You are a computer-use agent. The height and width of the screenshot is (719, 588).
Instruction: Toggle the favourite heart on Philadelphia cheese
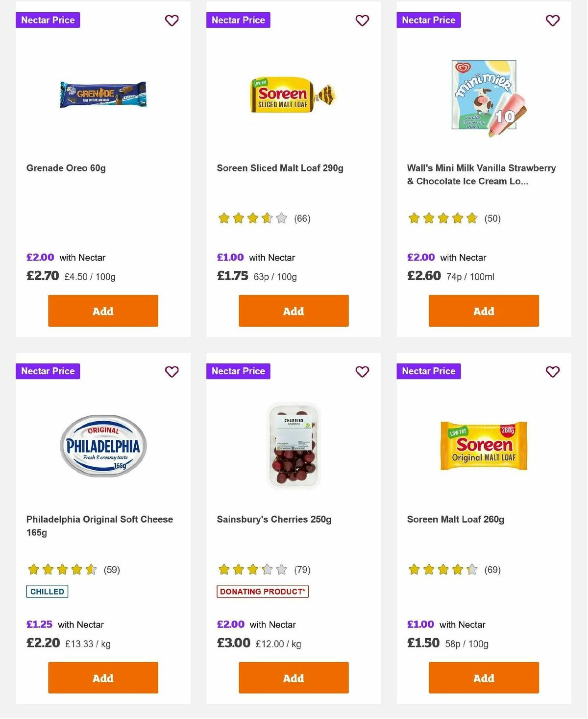tap(171, 372)
